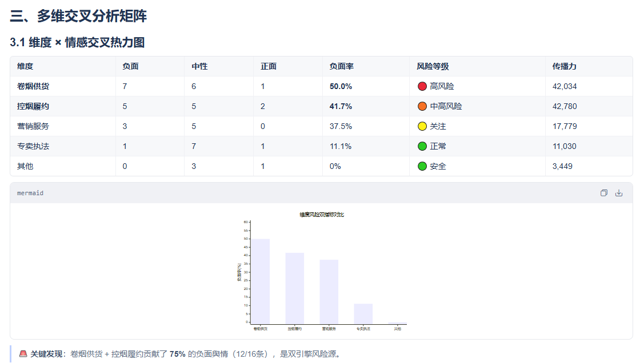Click the 负面 column header

pyautogui.click(x=131, y=66)
